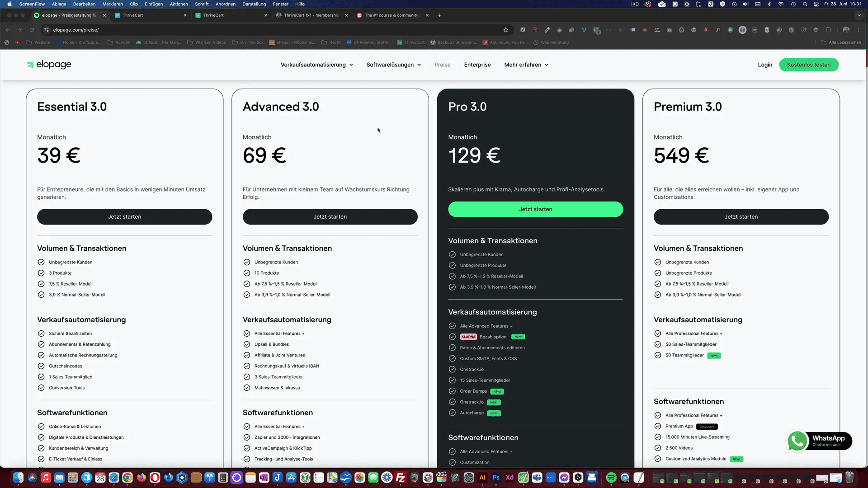This screenshot has width=868, height=488.
Task: Open the Enterprise nav link
Action: pyautogui.click(x=477, y=65)
